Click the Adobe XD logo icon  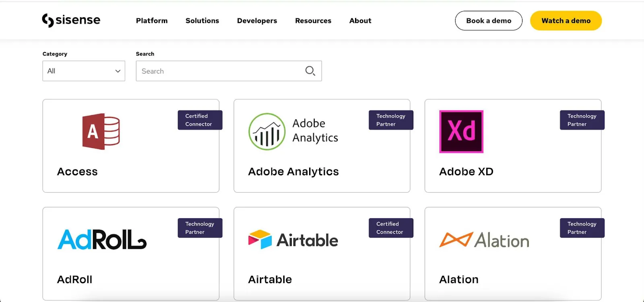pyautogui.click(x=461, y=131)
